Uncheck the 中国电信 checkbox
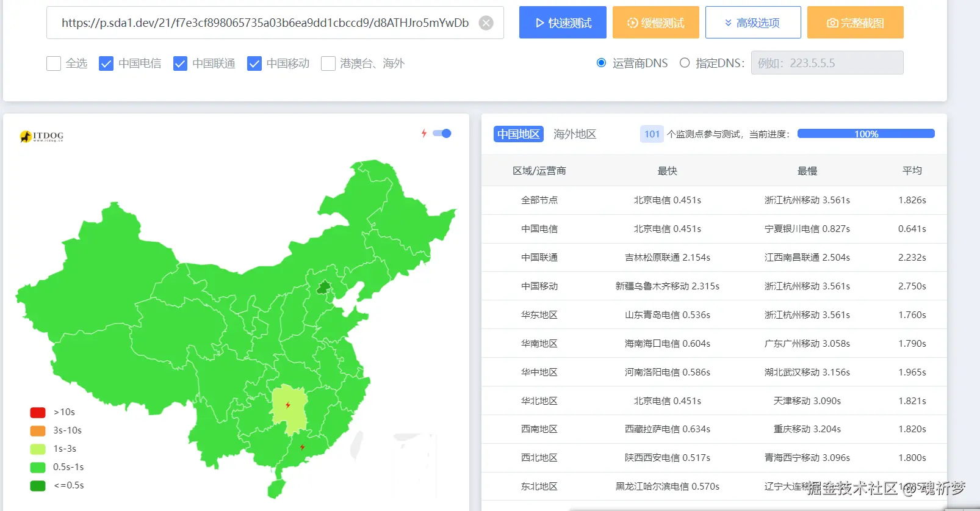Screen dimensions: 980x511 click(x=106, y=63)
